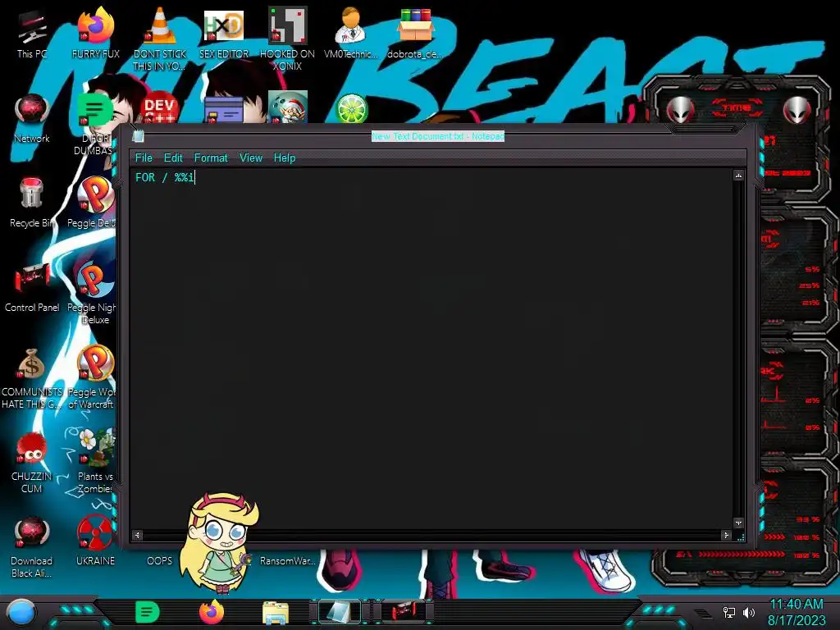Click the right alien head on widget

pos(797,111)
